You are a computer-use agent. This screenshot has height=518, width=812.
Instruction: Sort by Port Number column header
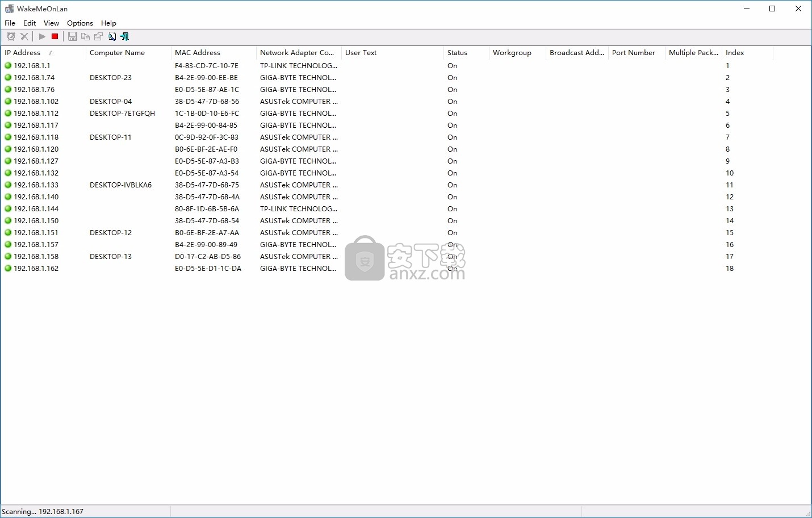tap(637, 52)
